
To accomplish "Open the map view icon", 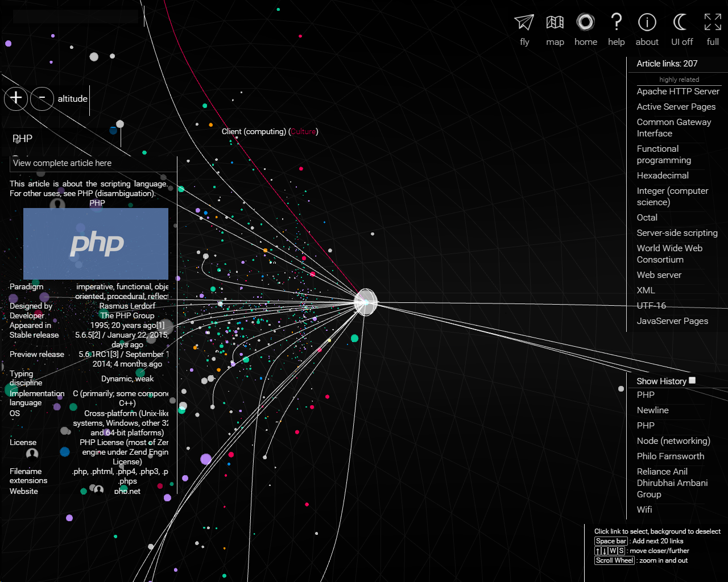I will pyautogui.click(x=555, y=22).
